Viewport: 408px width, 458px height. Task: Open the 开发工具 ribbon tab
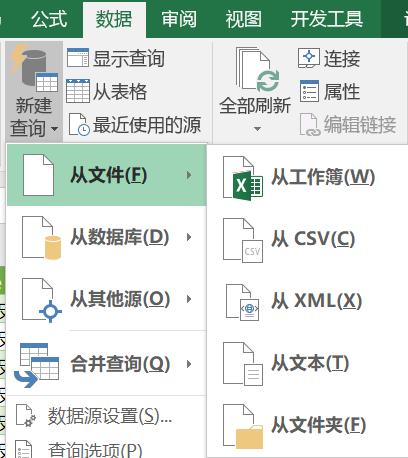coord(326,19)
